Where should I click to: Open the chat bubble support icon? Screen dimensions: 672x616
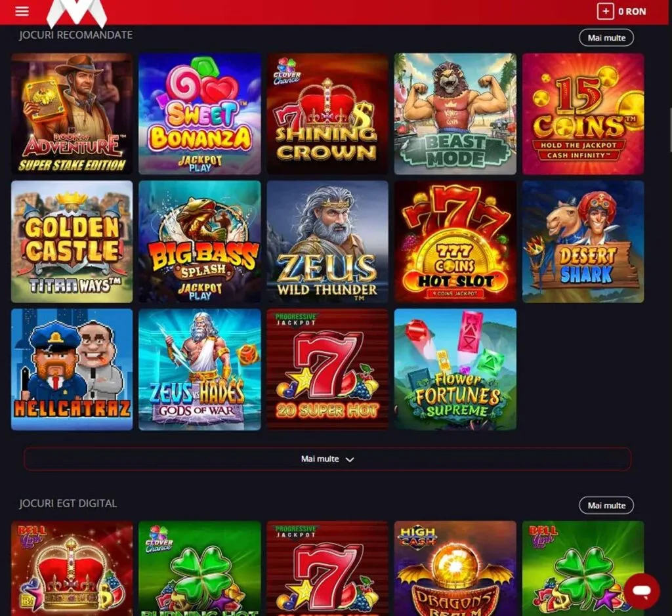pos(642,591)
